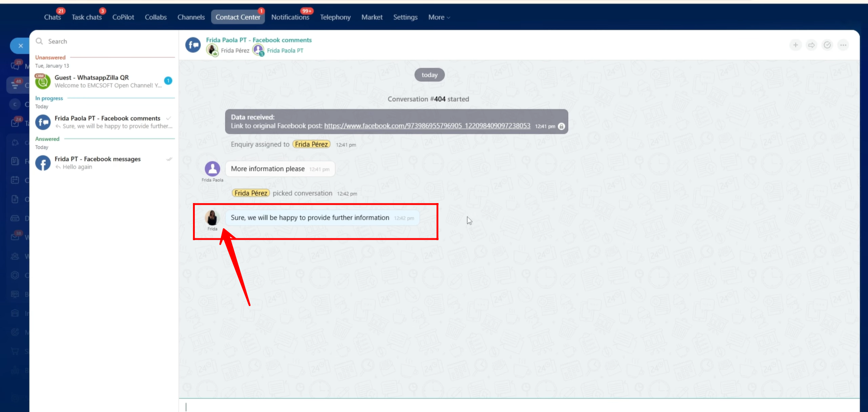868x412 pixels.
Task: Click the Frida PT Facebook avatar icon
Action: click(43, 163)
